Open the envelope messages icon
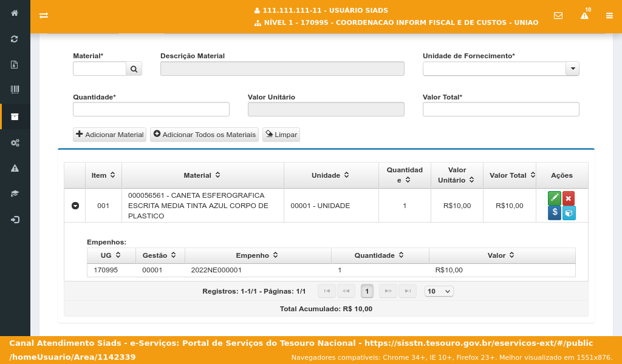622x364 pixels. pos(558,15)
